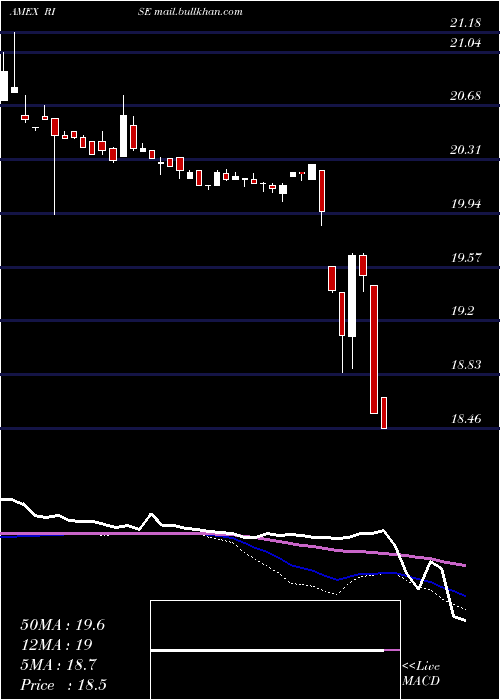Click the 21.04 price label
500x700 pixels.
coord(465,43)
